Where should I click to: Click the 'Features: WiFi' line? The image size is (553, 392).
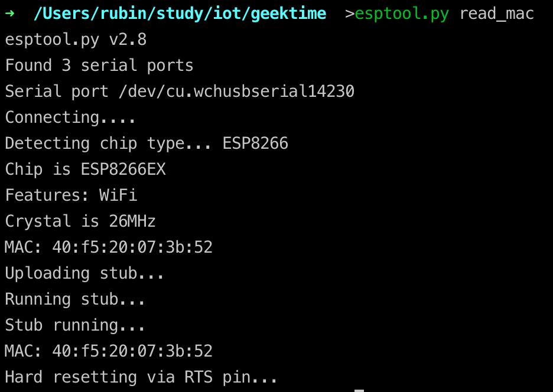click(71, 195)
